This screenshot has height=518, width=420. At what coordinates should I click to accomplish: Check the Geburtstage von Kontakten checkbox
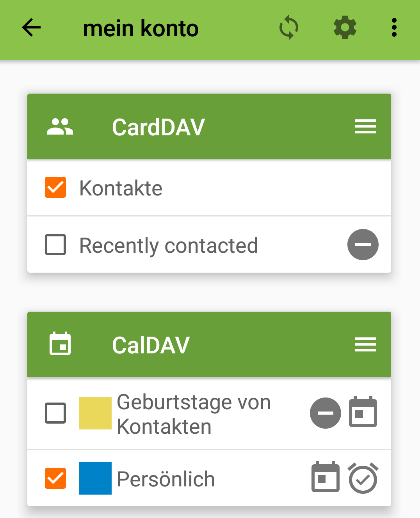click(x=55, y=413)
